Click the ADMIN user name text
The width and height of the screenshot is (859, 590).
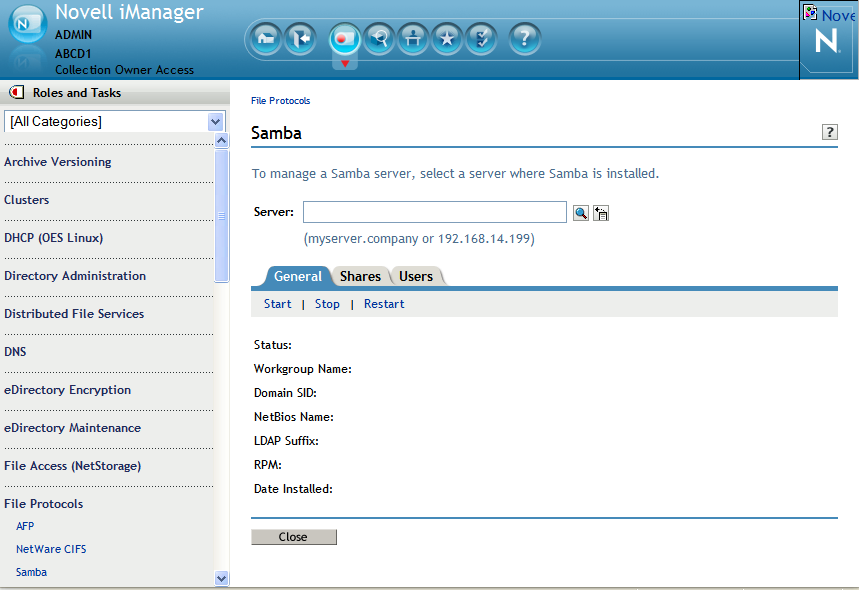73,35
